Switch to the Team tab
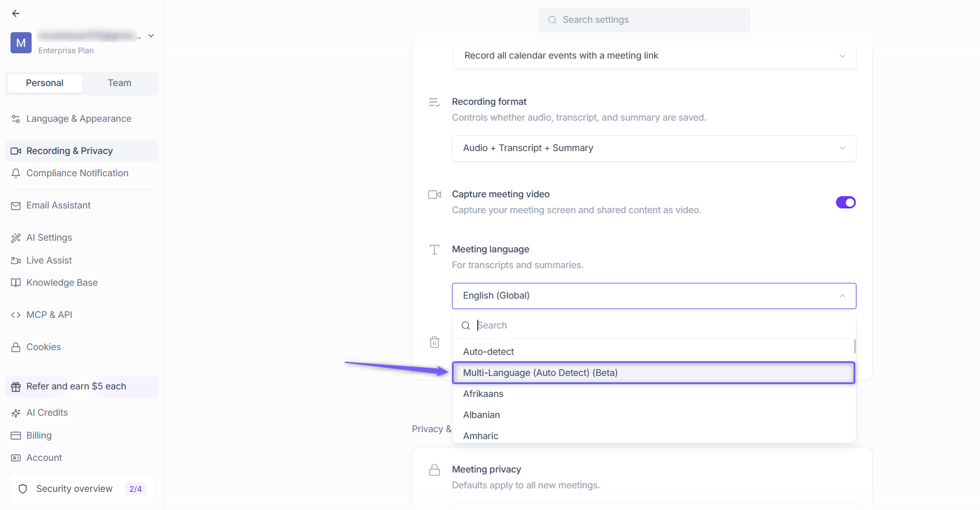This screenshot has height=510, width=980. [x=119, y=83]
